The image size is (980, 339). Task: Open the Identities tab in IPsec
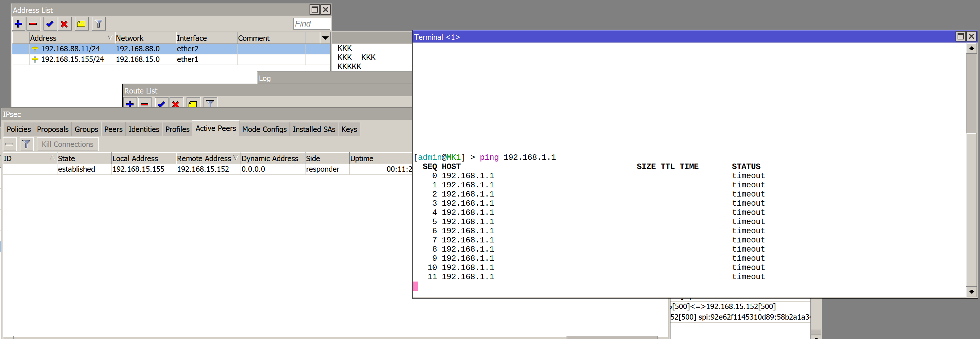144,129
